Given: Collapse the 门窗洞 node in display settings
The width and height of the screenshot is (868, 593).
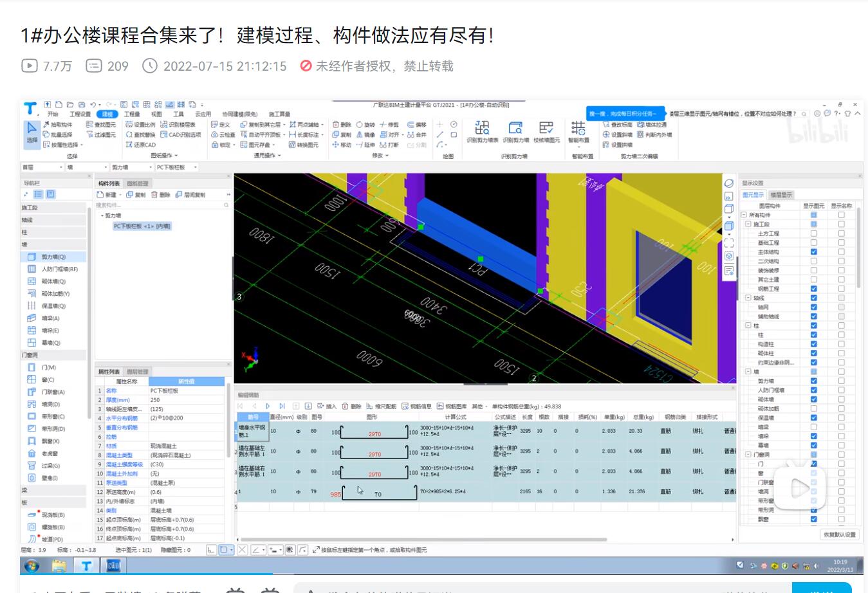Looking at the screenshot, I should (x=748, y=455).
